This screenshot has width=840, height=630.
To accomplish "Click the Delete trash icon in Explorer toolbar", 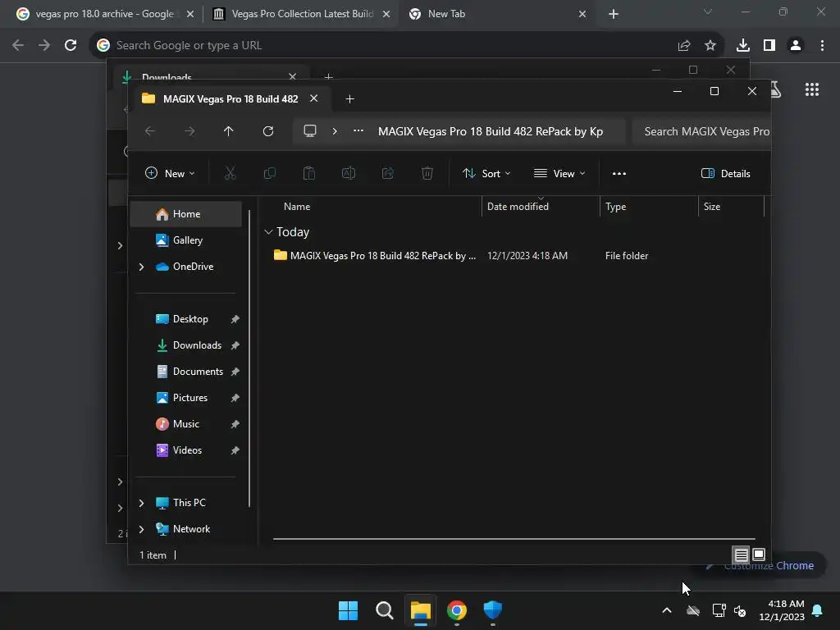I will click(427, 173).
